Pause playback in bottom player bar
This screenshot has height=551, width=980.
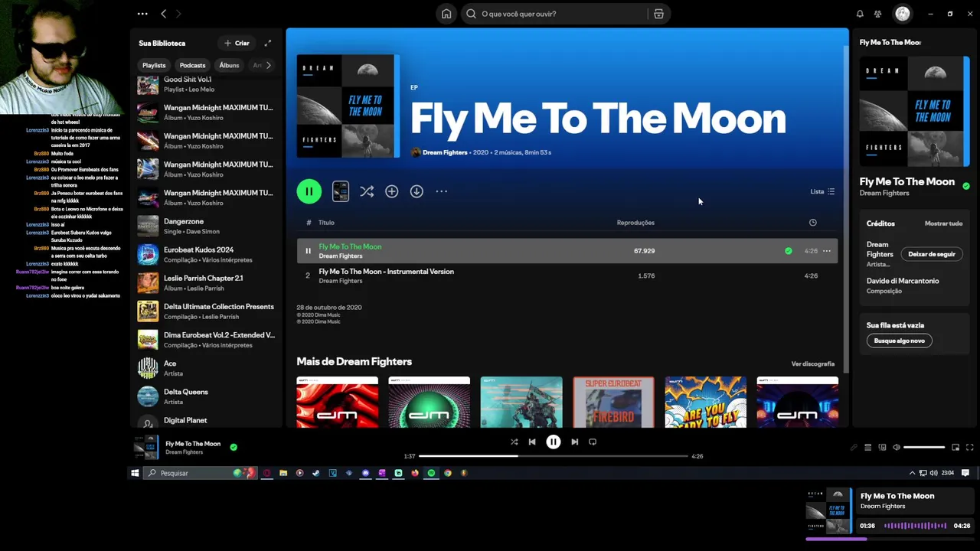click(554, 442)
